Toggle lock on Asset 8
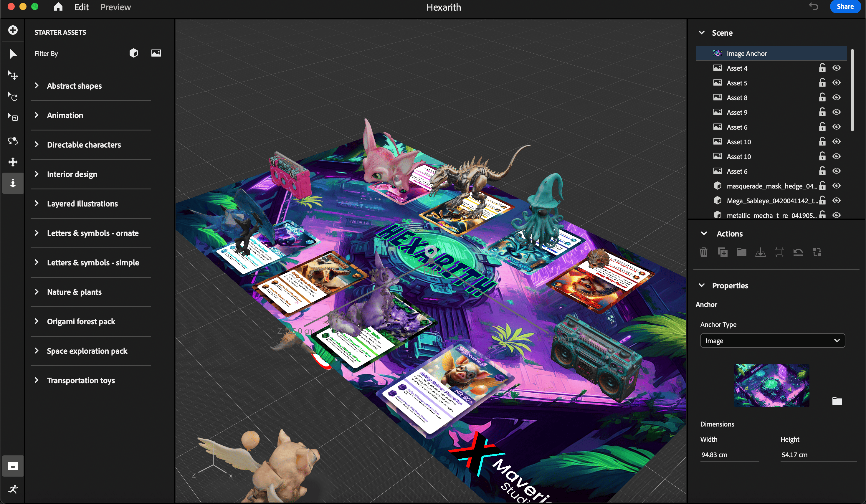This screenshot has height=504, width=866. (822, 97)
